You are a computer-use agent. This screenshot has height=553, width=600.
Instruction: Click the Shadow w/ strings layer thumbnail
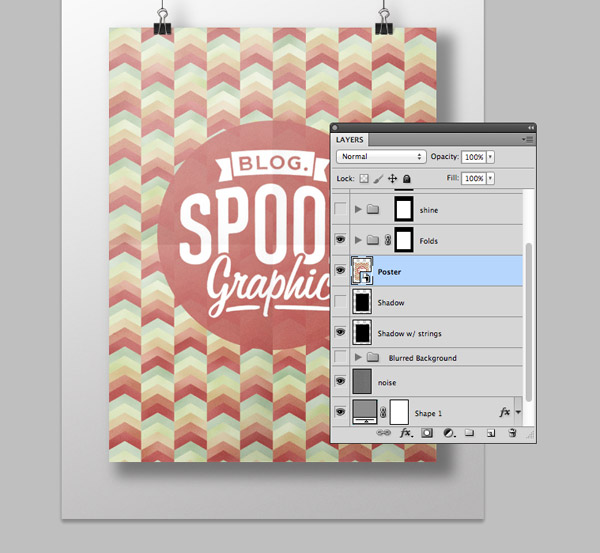pyautogui.click(x=362, y=332)
